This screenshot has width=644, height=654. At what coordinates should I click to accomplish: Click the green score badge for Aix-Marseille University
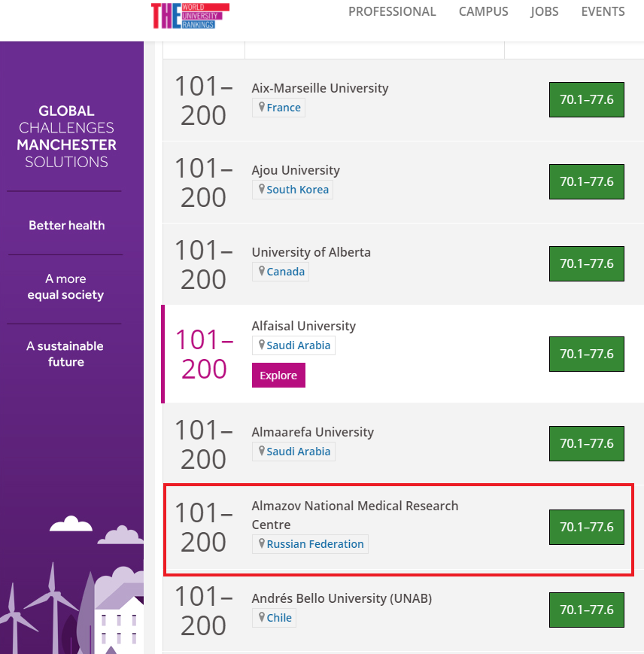tap(587, 99)
